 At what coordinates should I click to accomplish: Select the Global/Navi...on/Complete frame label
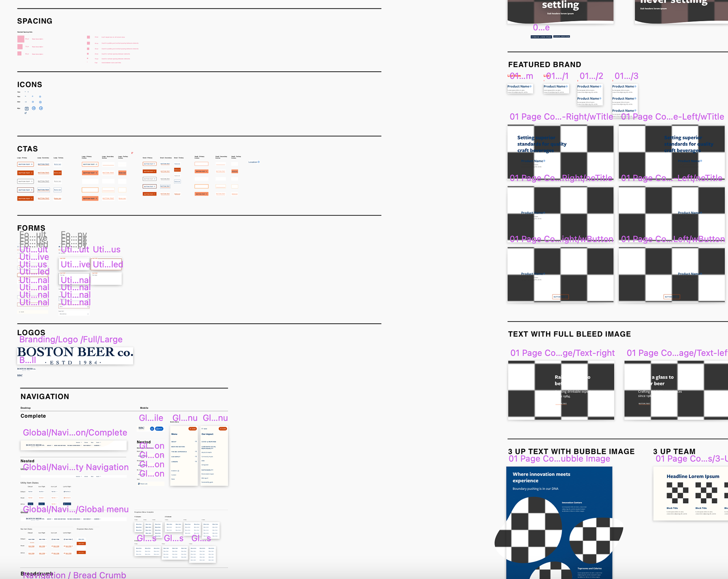75,433
